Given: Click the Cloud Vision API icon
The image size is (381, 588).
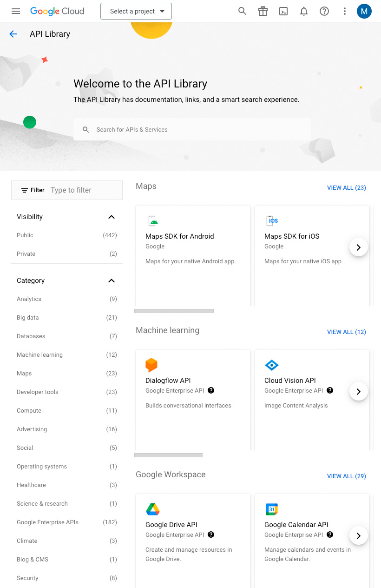Looking at the screenshot, I should 271,365.
